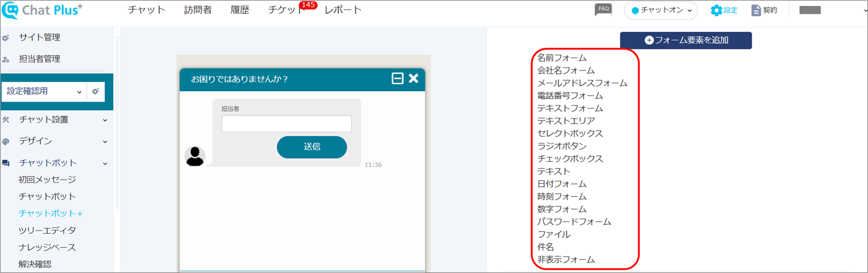
Task: Open the 訪問者 menu
Action: point(198,10)
